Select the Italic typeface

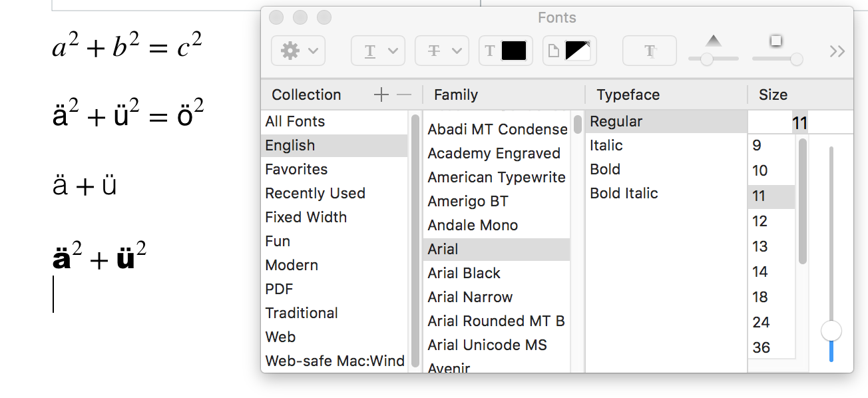606,145
